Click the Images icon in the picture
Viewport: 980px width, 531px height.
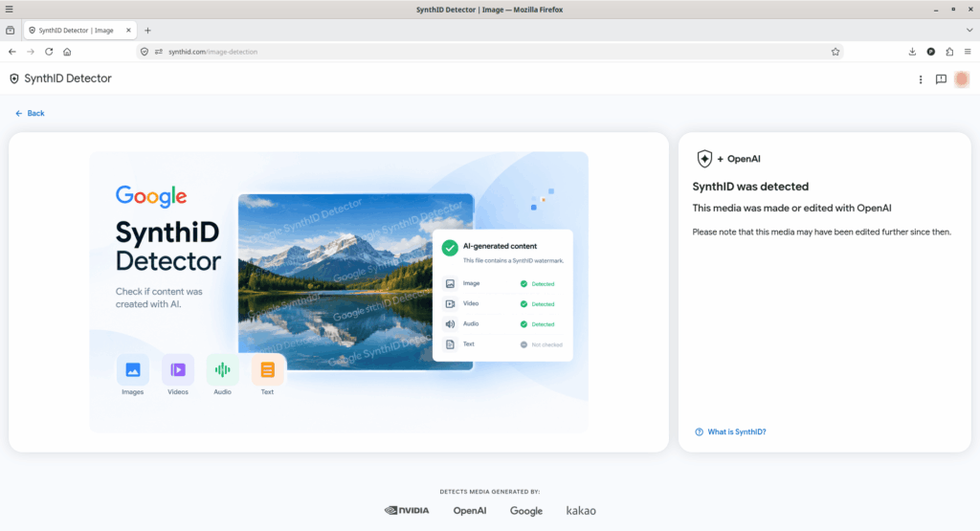click(x=132, y=370)
